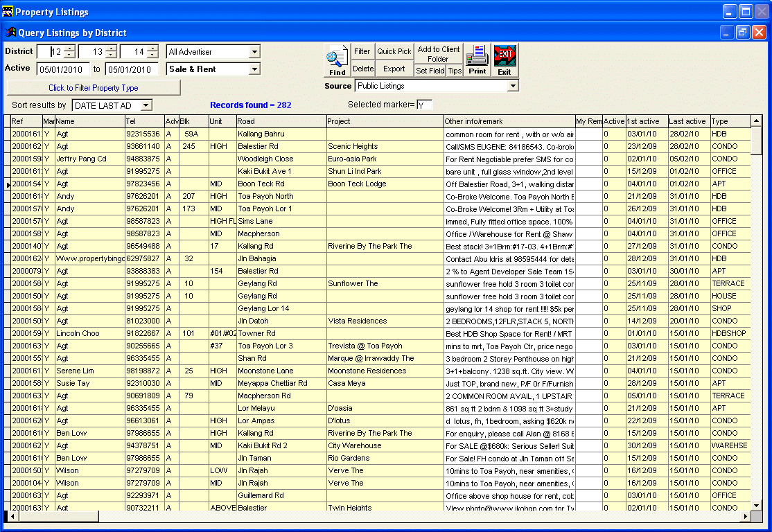Click the Trevista @ Toa Payoh cell
This screenshot has height=532, width=772.
click(x=385, y=346)
